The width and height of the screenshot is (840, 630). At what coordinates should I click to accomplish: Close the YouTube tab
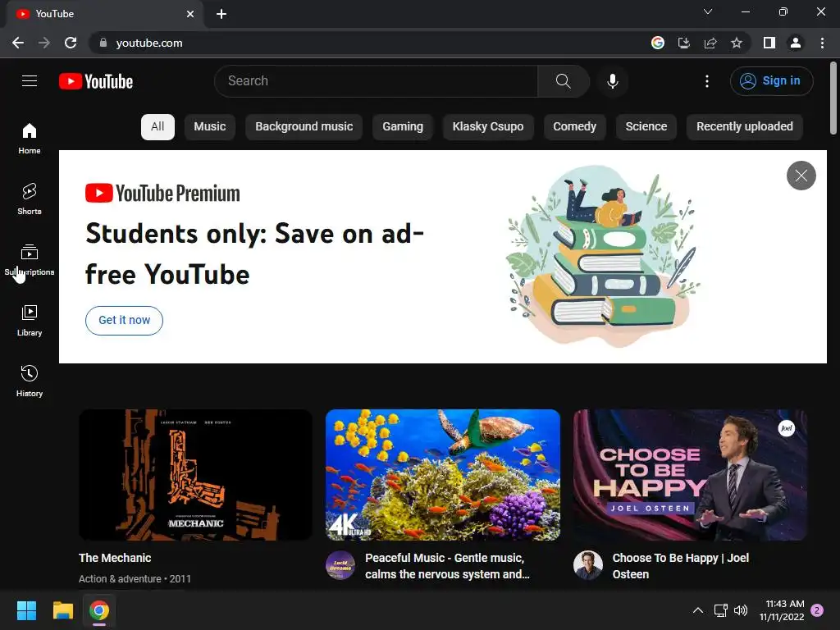[190, 14]
